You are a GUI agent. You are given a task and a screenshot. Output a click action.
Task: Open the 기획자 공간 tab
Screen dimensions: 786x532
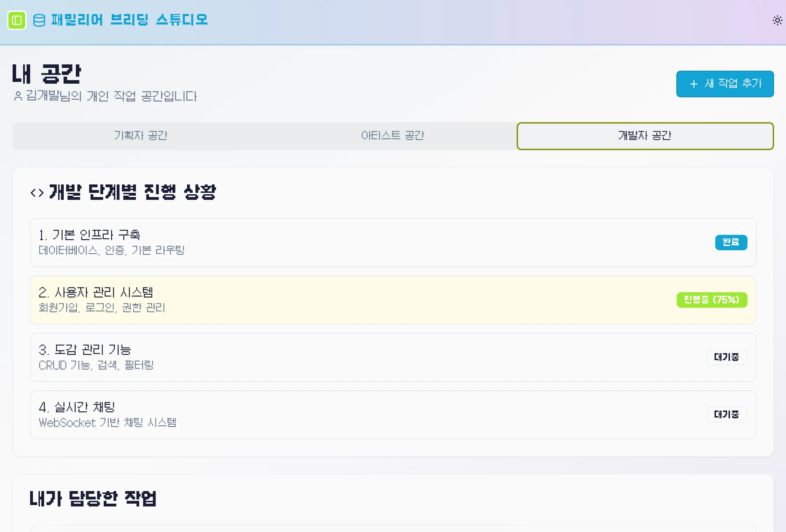(x=140, y=136)
